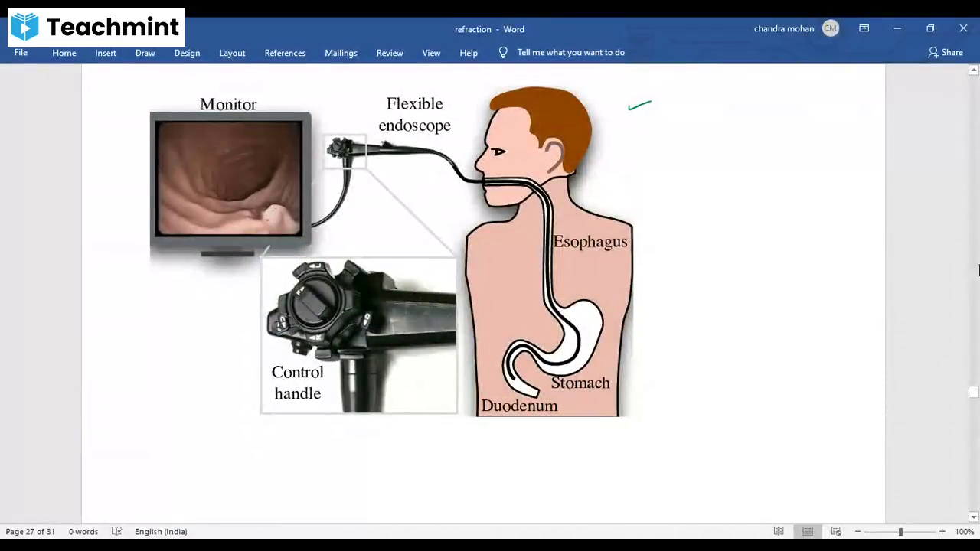This screenshot has height=551, width=980.
Task: Restore down the Word window
Action: point(930,28)
